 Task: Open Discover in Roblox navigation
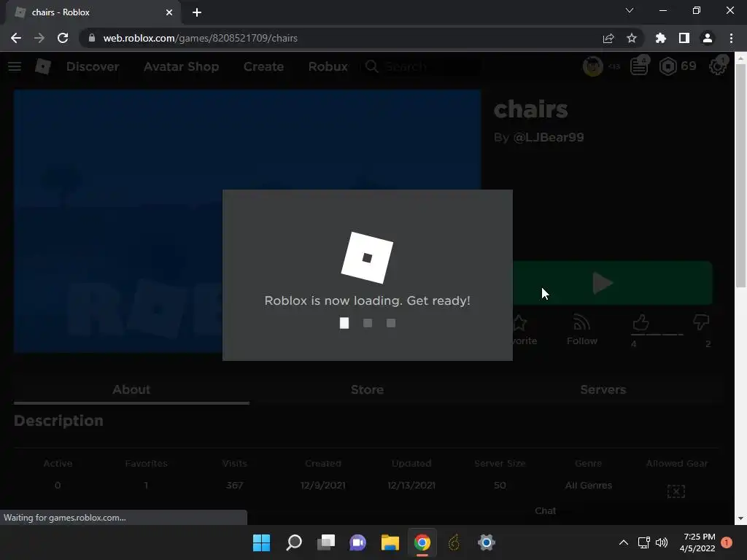click(93, 66)
